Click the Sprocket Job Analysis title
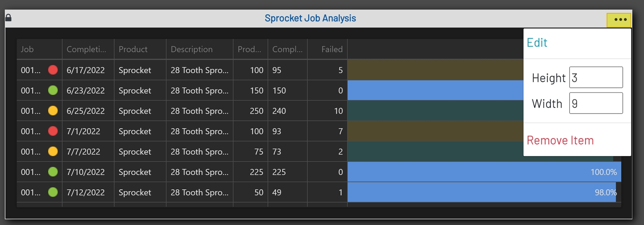This screenshot has height=225, width=644. click(310, 18)
